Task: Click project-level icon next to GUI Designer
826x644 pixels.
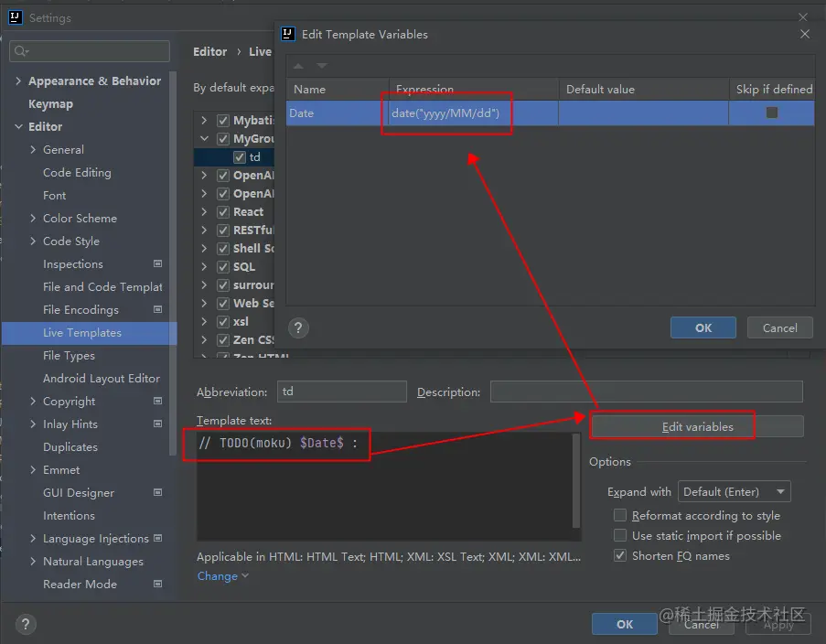Action: click(157, 492)
